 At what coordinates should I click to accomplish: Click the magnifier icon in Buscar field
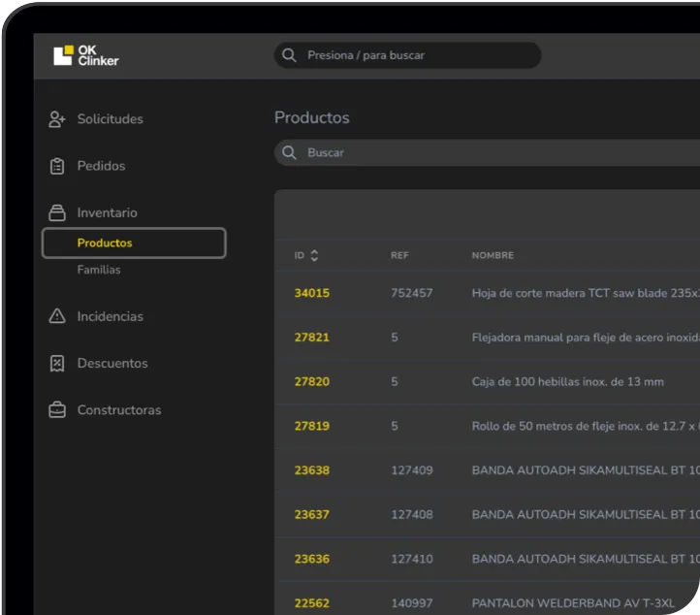coord(289,152)
